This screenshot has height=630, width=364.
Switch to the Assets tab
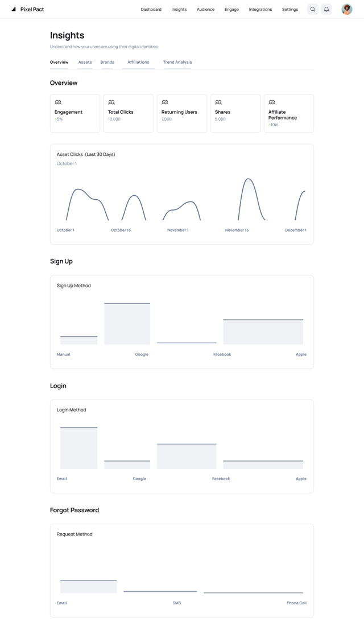click(x=85, y=62)
